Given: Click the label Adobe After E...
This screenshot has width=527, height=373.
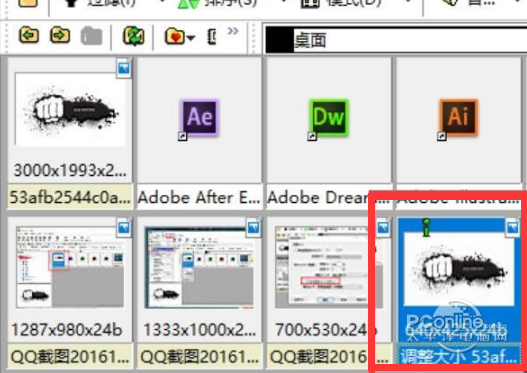Looking at the screenshot, I should point(199,198).
